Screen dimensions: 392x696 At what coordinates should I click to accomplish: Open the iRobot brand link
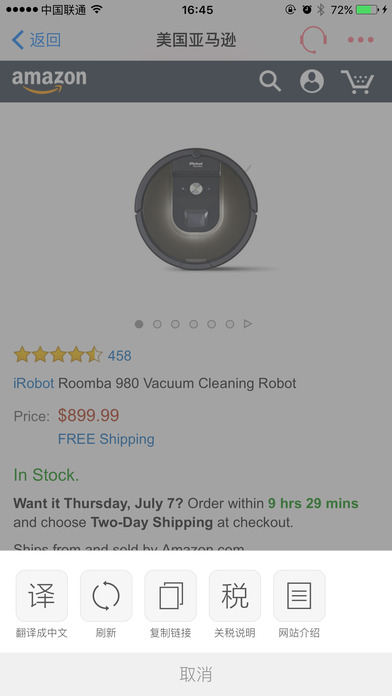(34, 383)
